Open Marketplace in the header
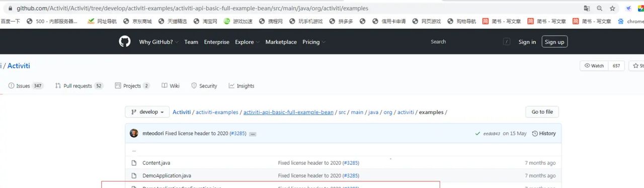The height and width of the screenshot is (188, 644). (281, 42)
